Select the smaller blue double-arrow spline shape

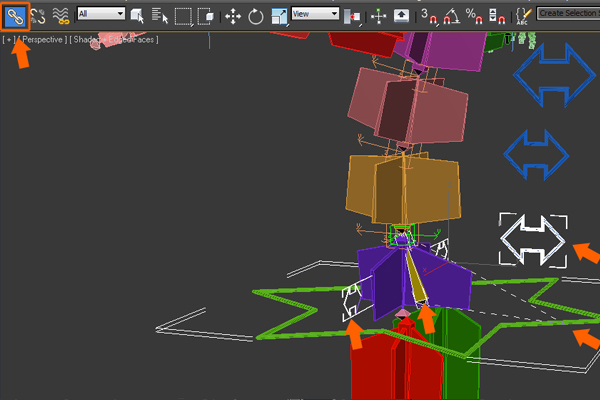click(x=536, y=155)
